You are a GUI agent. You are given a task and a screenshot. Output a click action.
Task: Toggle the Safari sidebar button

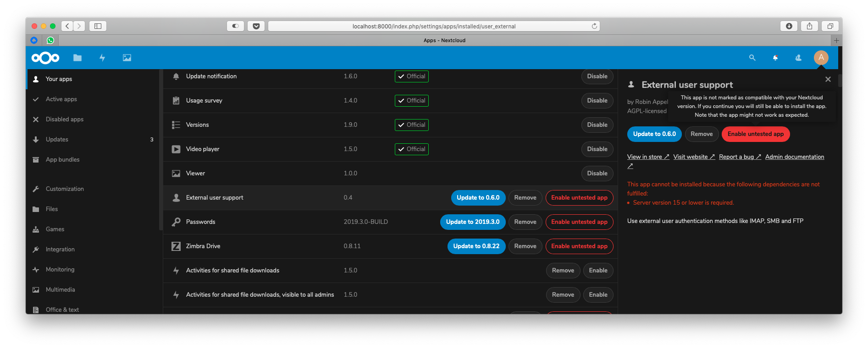point(98,26)
